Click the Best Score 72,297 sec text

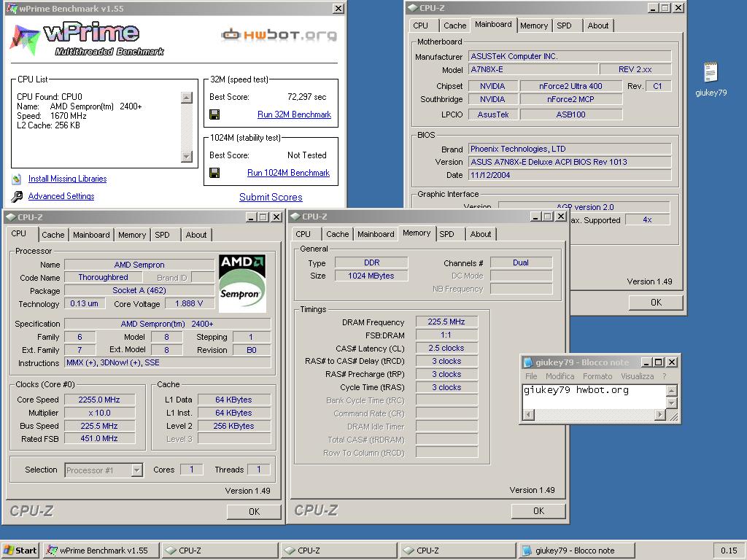click(x=307, y=97)
